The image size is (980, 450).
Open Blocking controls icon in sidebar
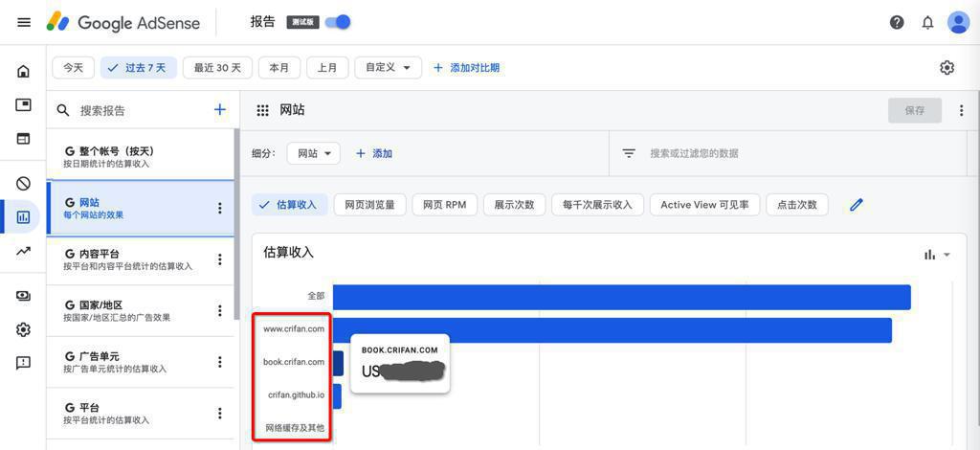(x=23, y=183)
